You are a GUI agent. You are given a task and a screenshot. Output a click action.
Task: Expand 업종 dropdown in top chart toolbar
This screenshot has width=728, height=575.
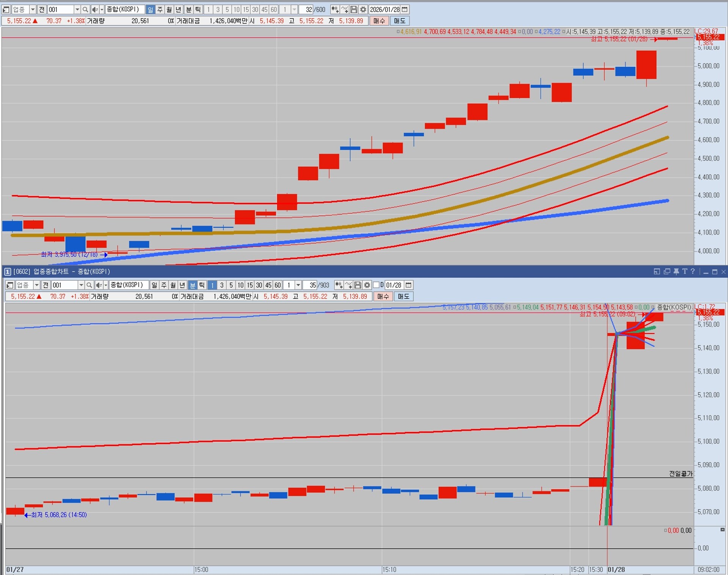coord(33,9)
